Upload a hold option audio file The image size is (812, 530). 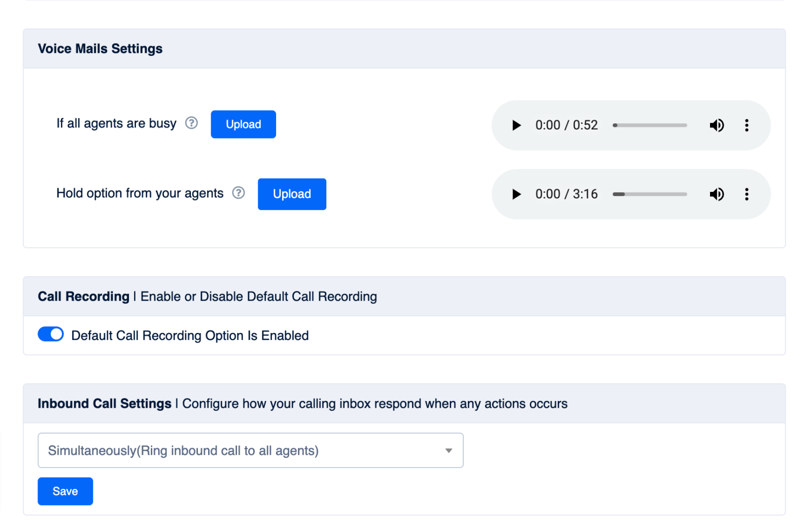[292, 194]
